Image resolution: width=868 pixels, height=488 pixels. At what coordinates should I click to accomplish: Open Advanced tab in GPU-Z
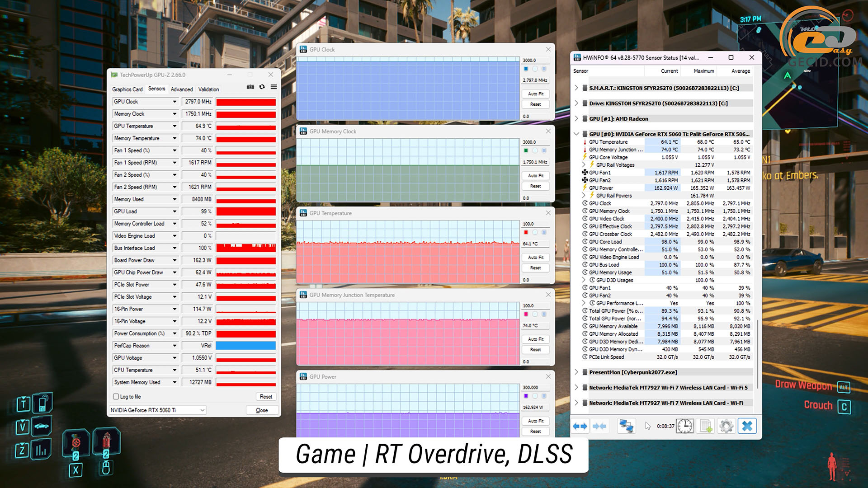point(182,89)
